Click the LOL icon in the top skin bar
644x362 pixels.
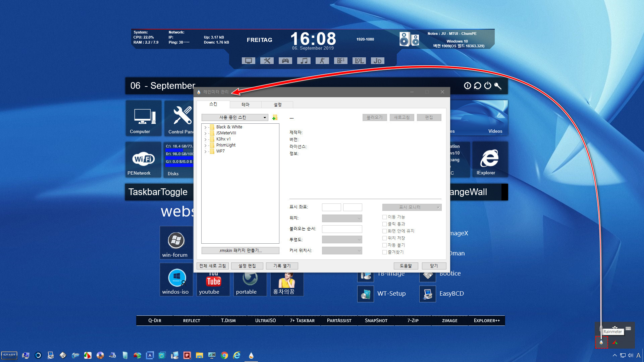point(359,61)
